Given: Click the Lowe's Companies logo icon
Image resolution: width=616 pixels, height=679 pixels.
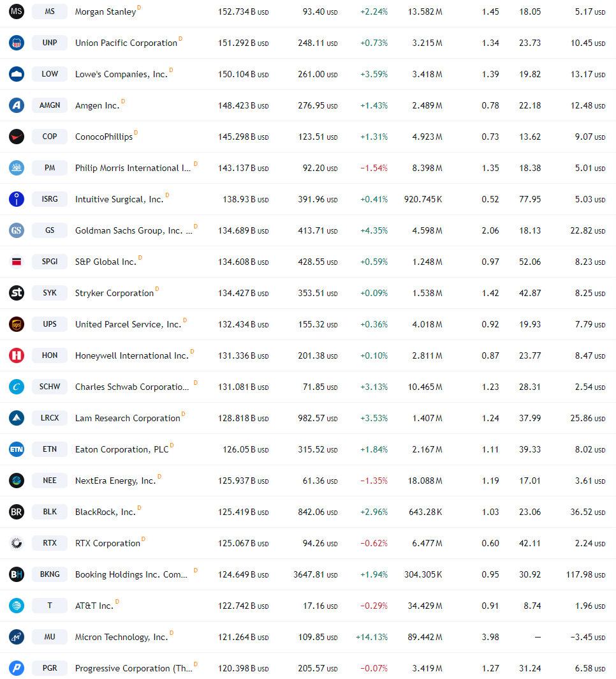Looking at the screenshot, I should click(17, 74).
